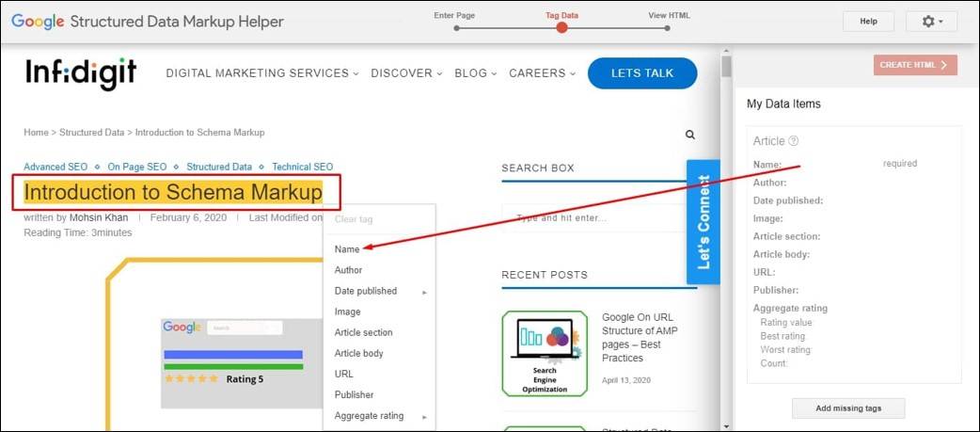Click the Add missing tags button
This screenshot has width=980, height=432.
848,408
